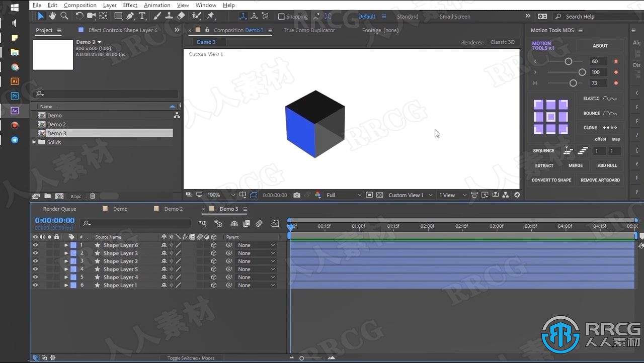Screen dimensions: 644x363
Task: Select the Zoom magnifier tool
Action: click(x=64, y=16)
